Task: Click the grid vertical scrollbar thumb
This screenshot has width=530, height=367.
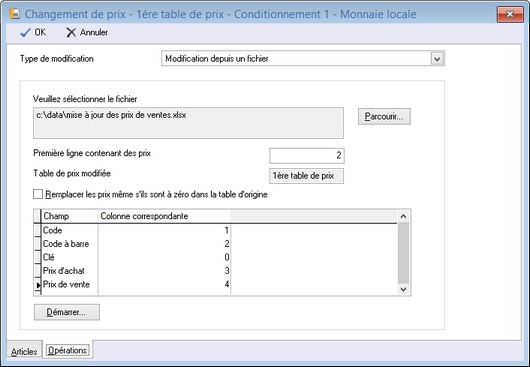Action: (403, 252)
